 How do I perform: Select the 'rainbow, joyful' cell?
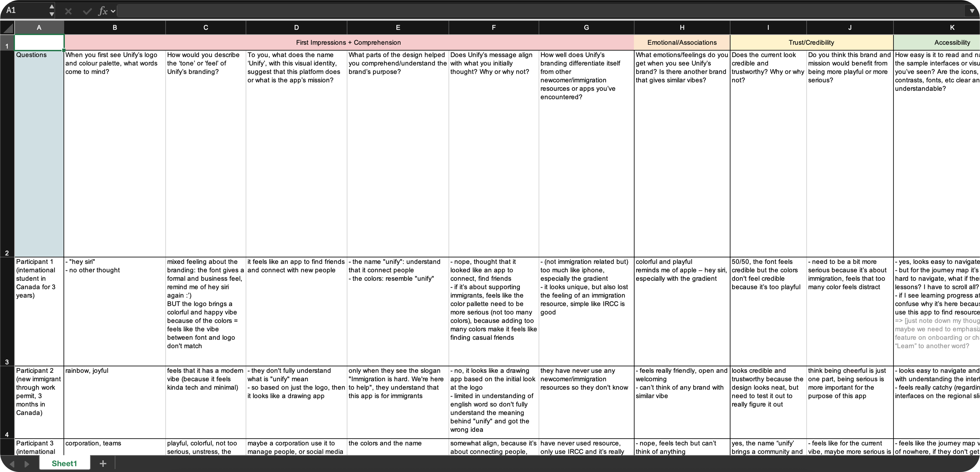coord(115,402)
